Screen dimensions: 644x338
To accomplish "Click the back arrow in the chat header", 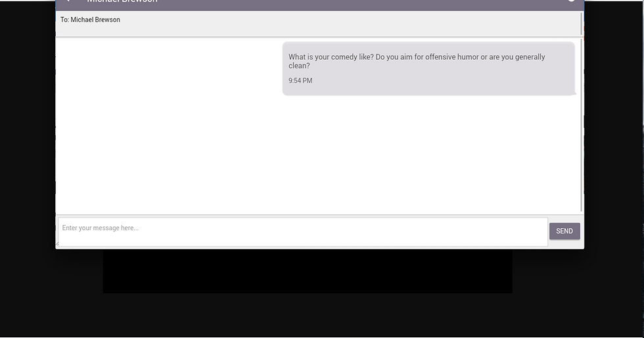I will tap(68, 1).
